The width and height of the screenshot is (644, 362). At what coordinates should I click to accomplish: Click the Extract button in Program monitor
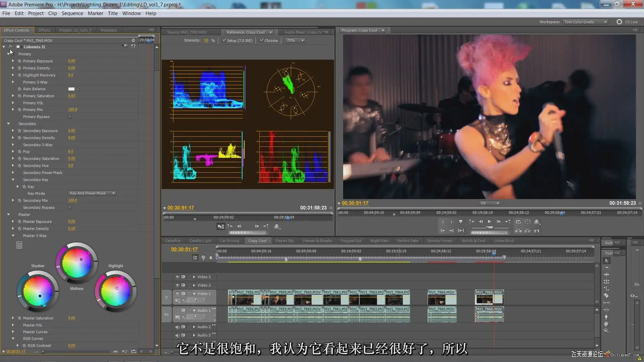click(527, 231)
